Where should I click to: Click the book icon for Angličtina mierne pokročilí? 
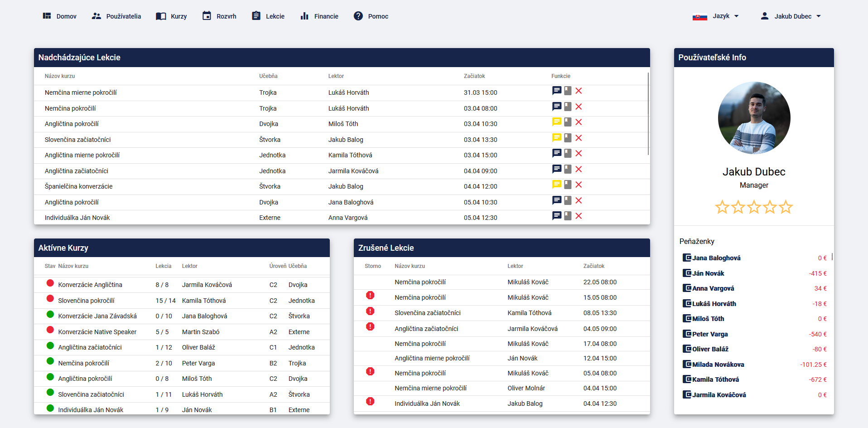[568, 154]
